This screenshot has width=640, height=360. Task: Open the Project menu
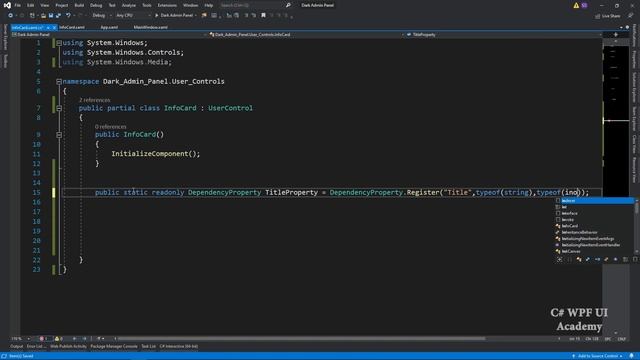[x=62, y=5]
